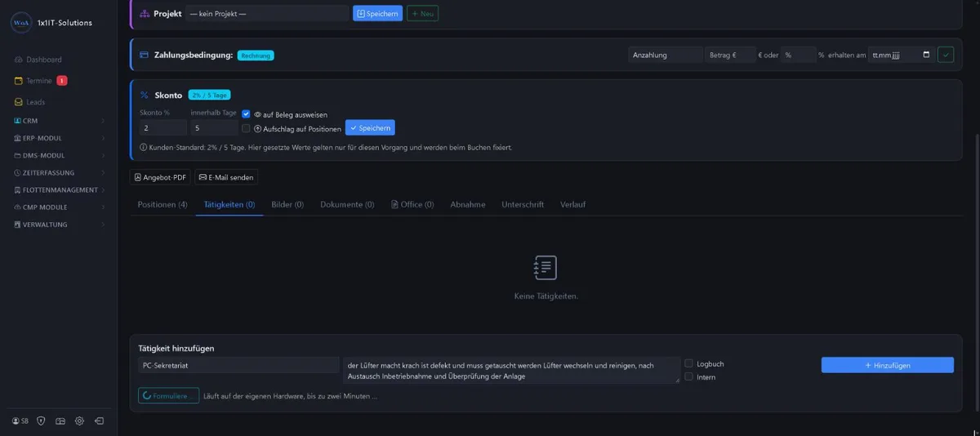Image resolution: width=980 pixels, height=436 pixels.
Task: Enable 'Aufschlag auf Positionen' checkbox
Action: click(246, 128)
